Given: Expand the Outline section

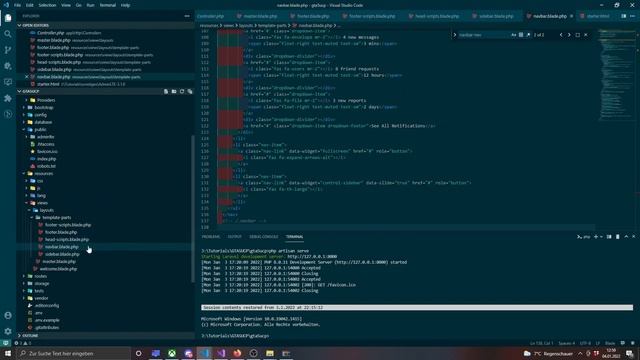Looking at the screenshot, I should point(105,336).
